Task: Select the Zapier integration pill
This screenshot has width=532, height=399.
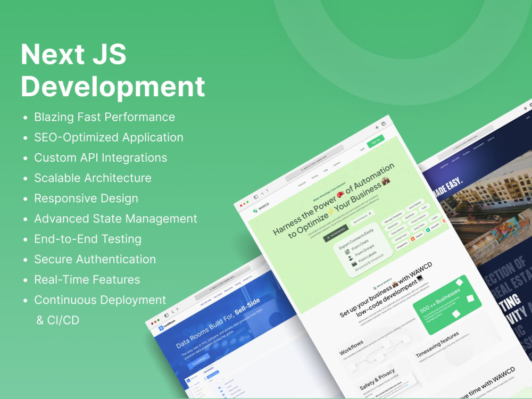Action: pos(417,237)
